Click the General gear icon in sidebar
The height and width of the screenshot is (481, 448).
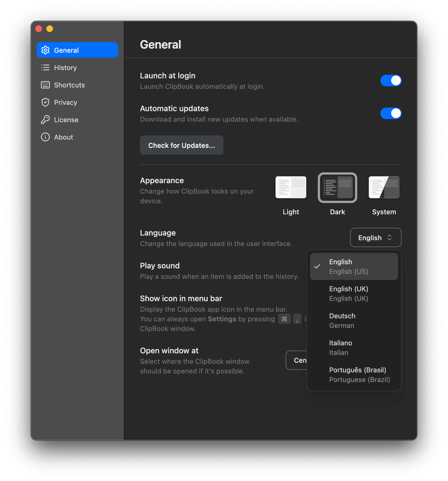pos(45,50)
